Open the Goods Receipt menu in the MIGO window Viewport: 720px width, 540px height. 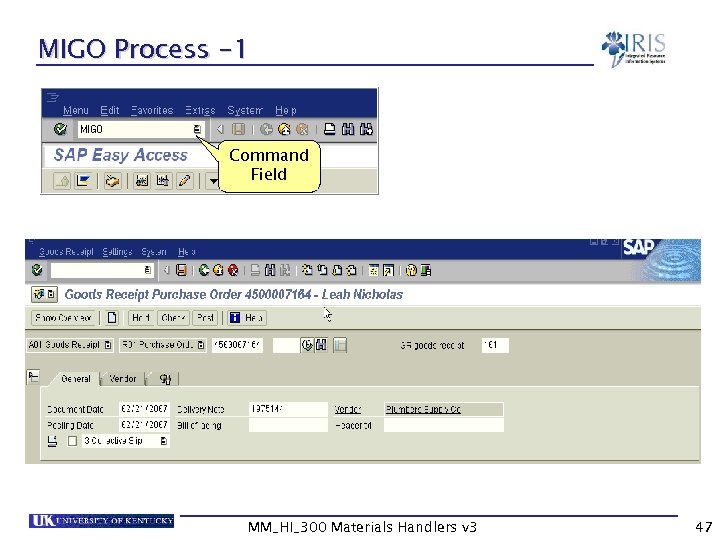click(66, 252)
